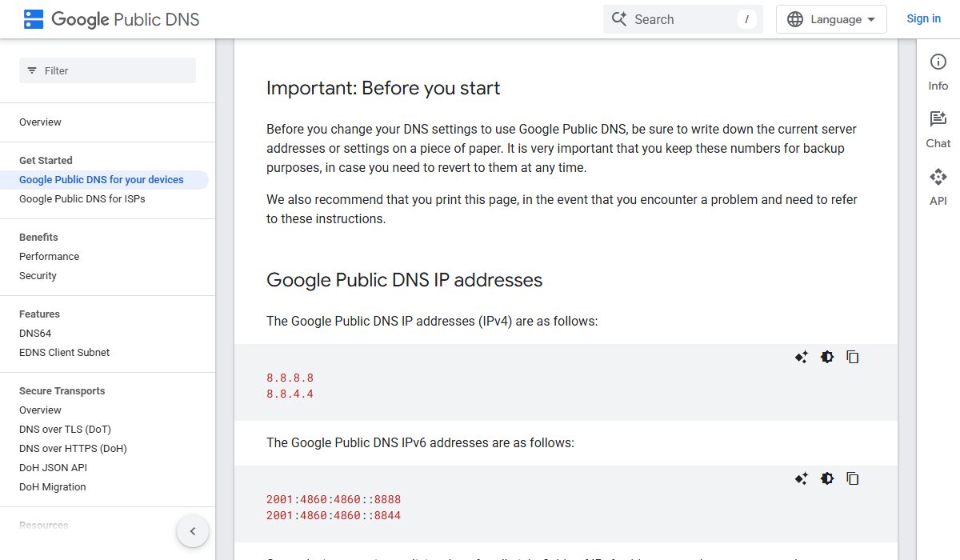Image resolution: width=960 pixels, height=560 pixels.
Task: Open the EDNS Client Subnet page
Action: pos(64,353)
